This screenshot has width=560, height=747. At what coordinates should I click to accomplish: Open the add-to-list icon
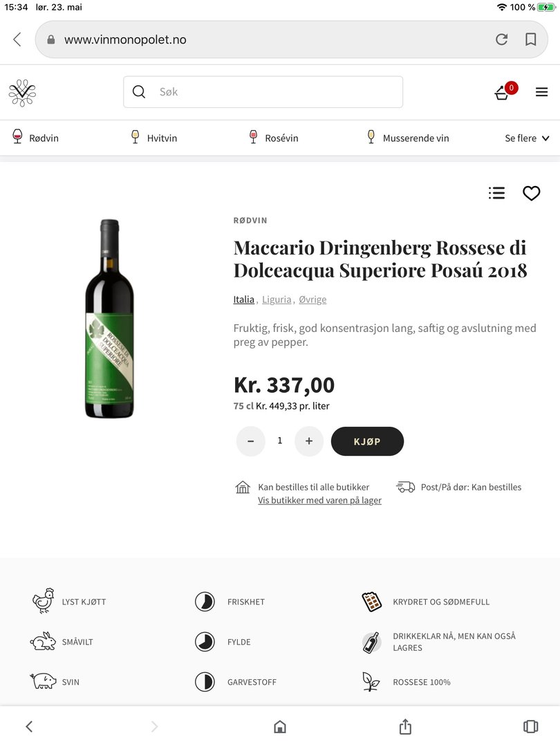496,194
